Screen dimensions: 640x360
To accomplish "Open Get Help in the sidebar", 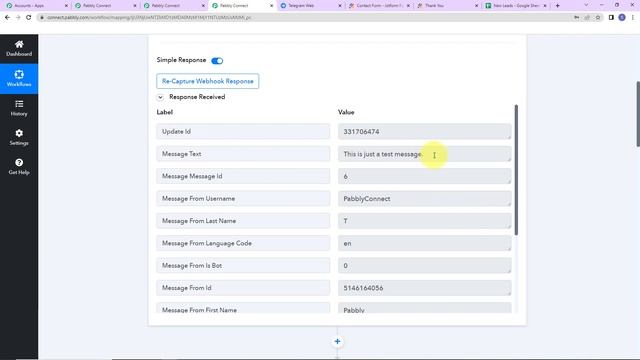I will coord(19,167).
